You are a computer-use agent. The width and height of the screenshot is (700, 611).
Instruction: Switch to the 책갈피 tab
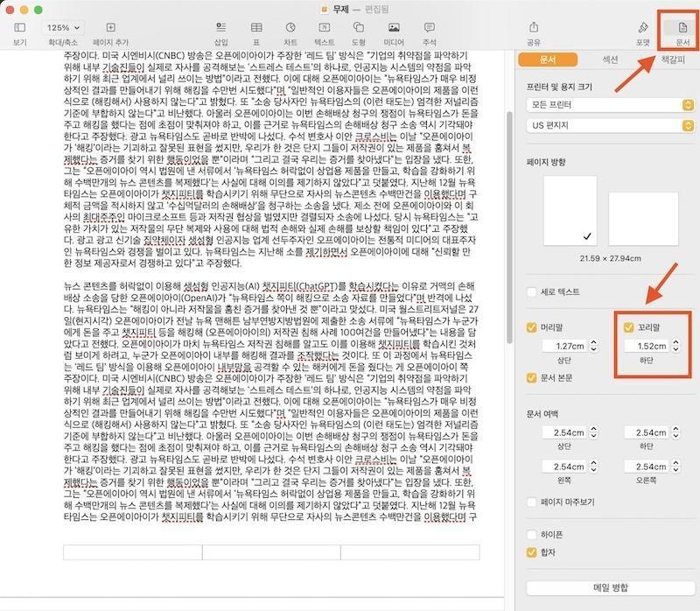673,60
